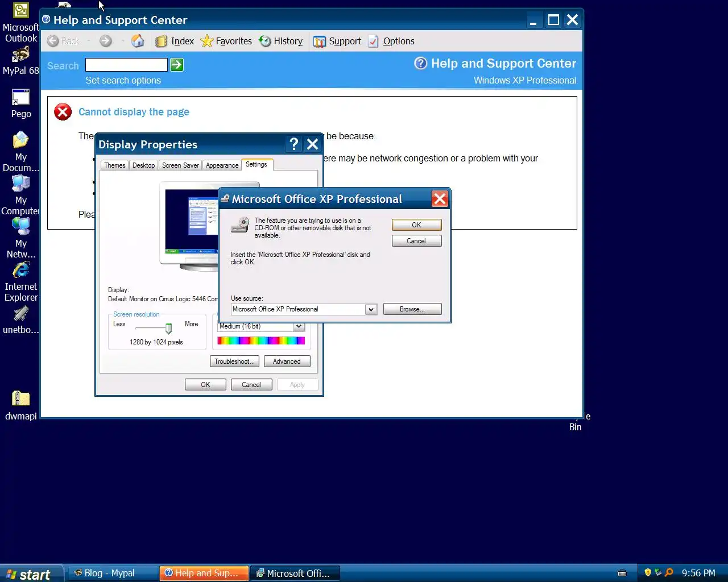Screen dimensions: 728x582
Task: Open My Computer desktop icon
Action: click(x=20, y=195)
